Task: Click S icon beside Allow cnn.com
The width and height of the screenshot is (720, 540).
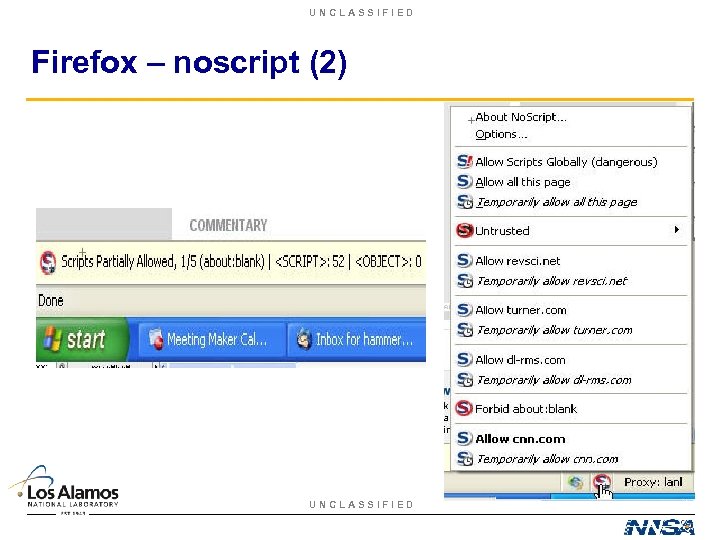Action: (464, 438)
